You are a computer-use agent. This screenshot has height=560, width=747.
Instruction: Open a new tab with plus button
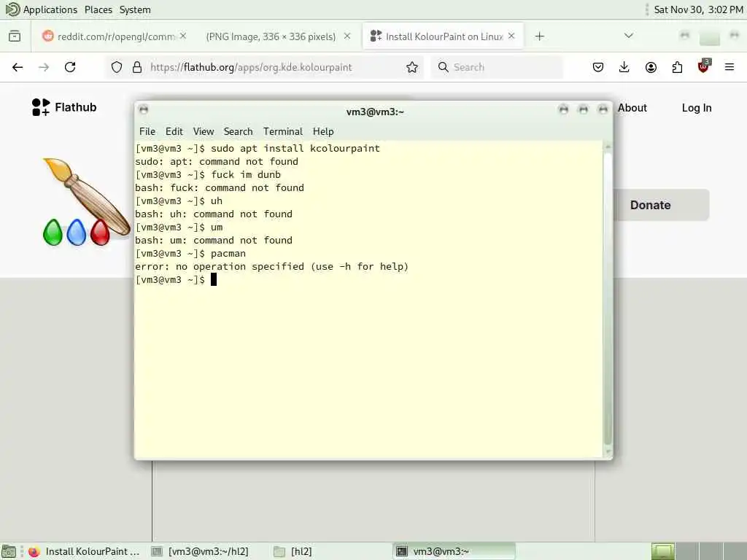click(x=539, y=36)
